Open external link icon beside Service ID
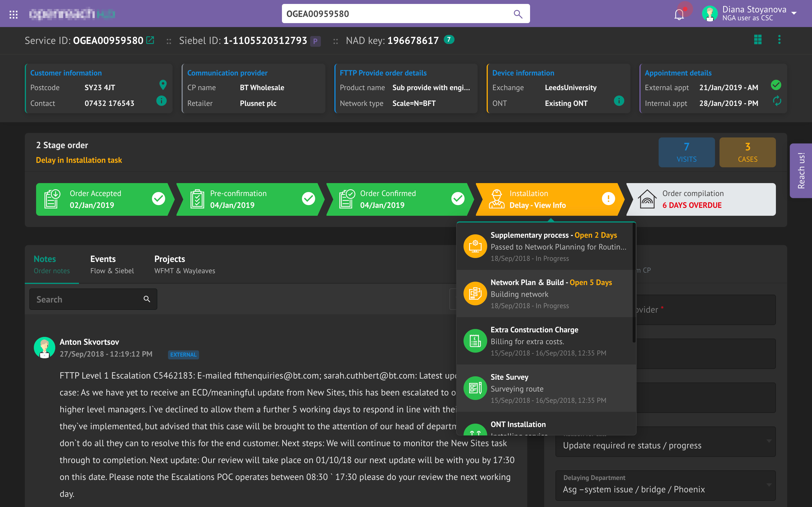The width and height of the screenshot is (812, 507). (150, 40)
